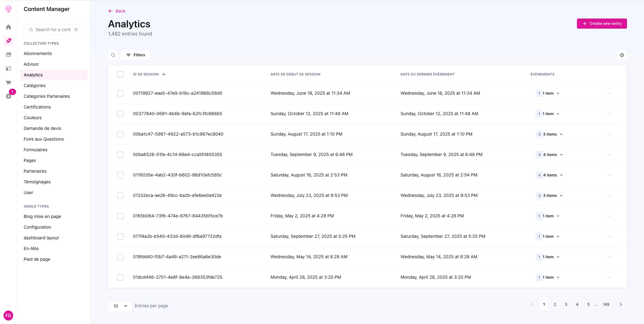Open the Partenaires collection type

pos(35,171)
